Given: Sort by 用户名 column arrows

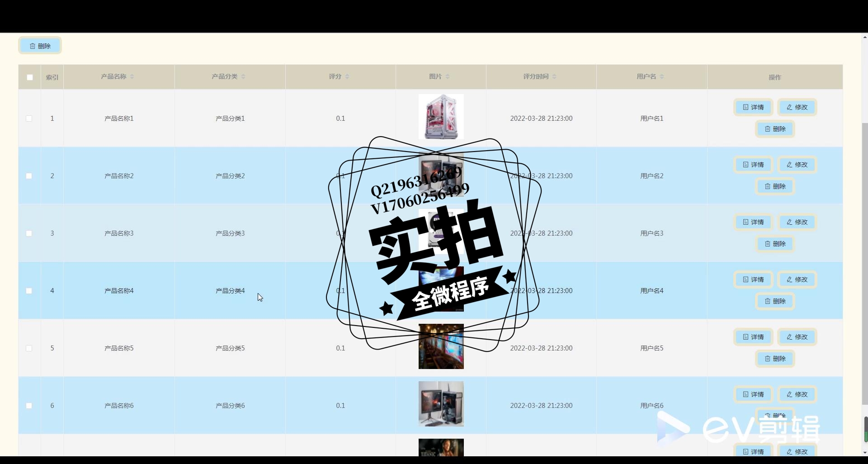Looking at the screenshot, I should point(662,76).
